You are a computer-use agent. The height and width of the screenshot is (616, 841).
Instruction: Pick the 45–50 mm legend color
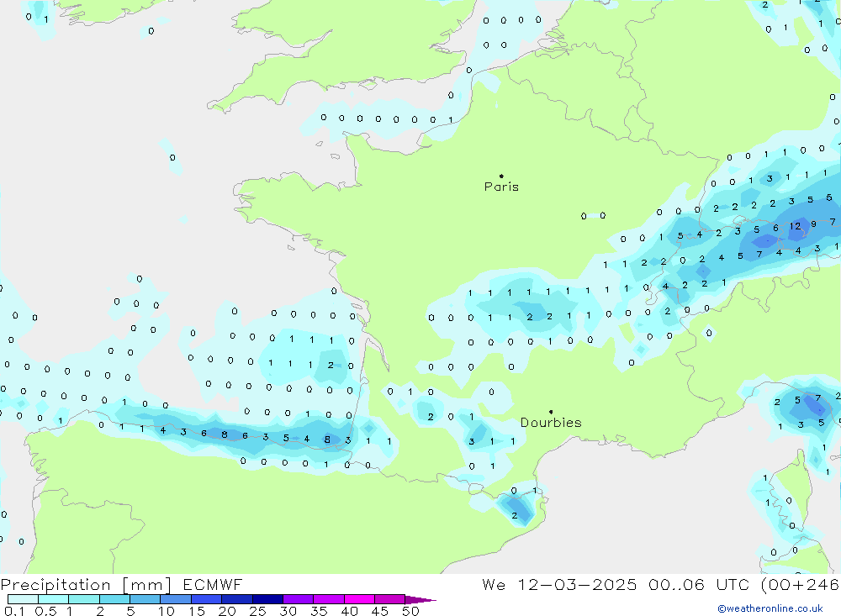[x=390, y=599]
